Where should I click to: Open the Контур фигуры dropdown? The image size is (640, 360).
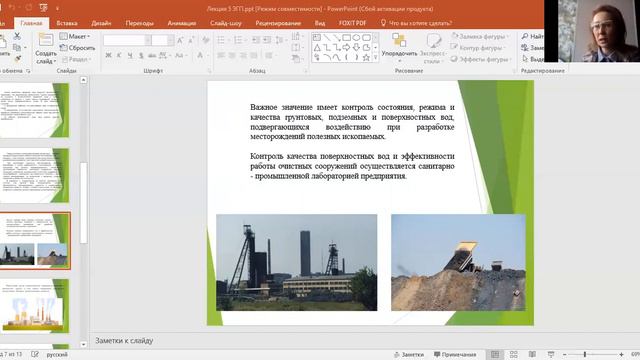click(x=478, y=48)
